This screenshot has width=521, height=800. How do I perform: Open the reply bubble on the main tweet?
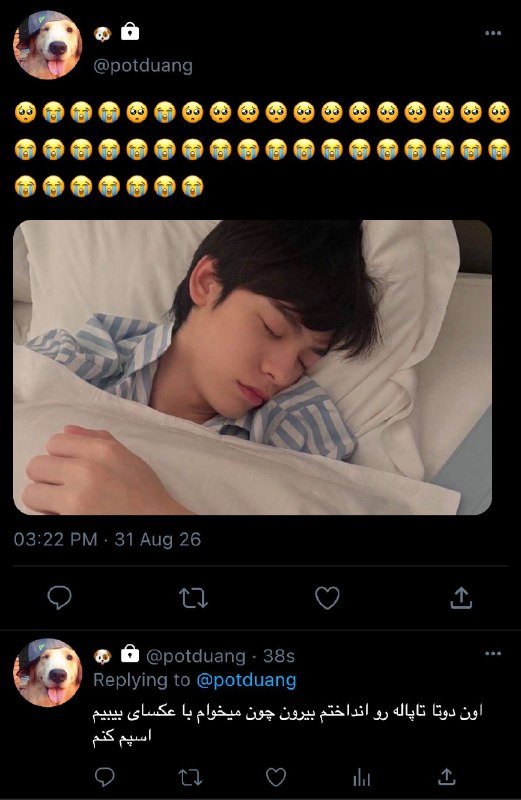[59, 597]
